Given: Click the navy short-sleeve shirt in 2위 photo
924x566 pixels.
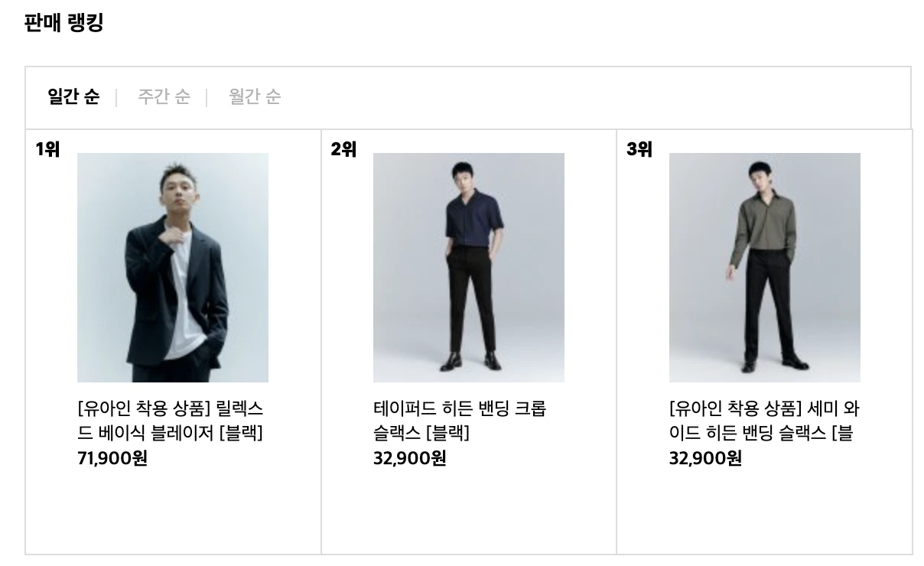Looking at the screenshot, I should pos(473,218).
